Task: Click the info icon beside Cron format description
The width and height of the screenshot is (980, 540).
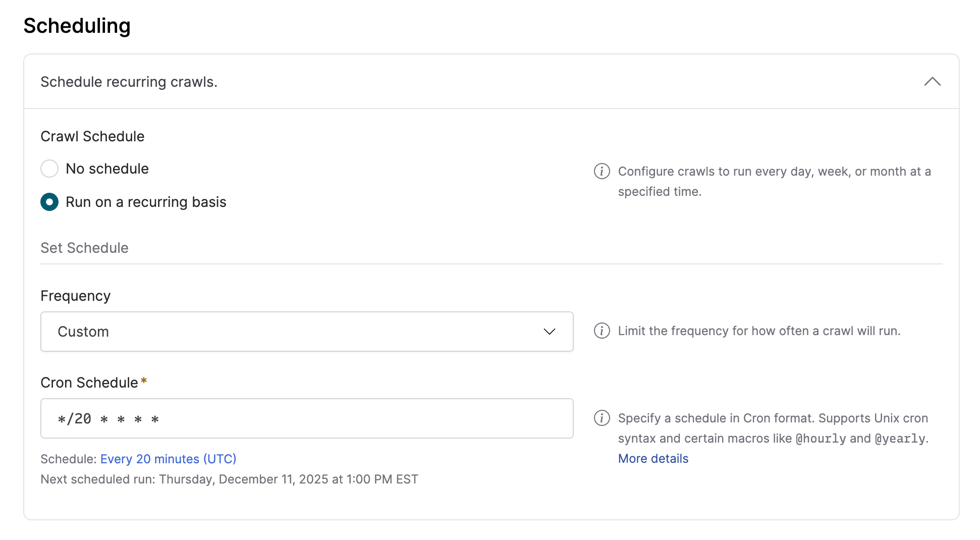Action: click(x=602, y=418)
